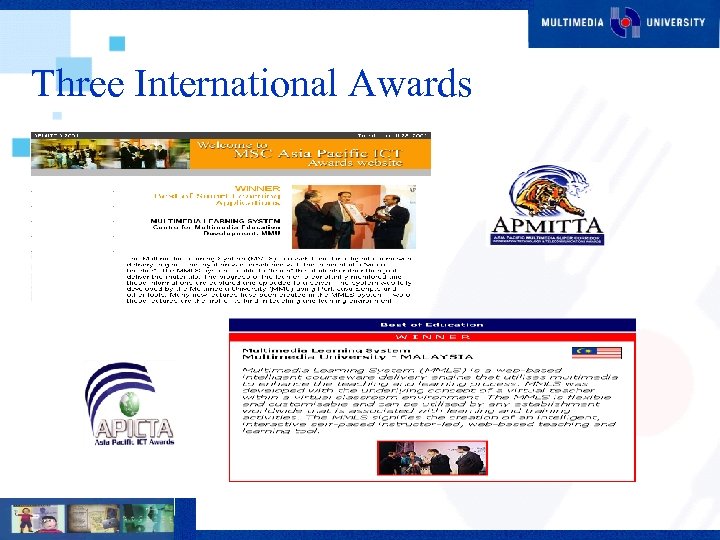The width and height of the screenshot is (720, 540).
Task: Click the red 'WINNER' bar
Action: (432, 337)
